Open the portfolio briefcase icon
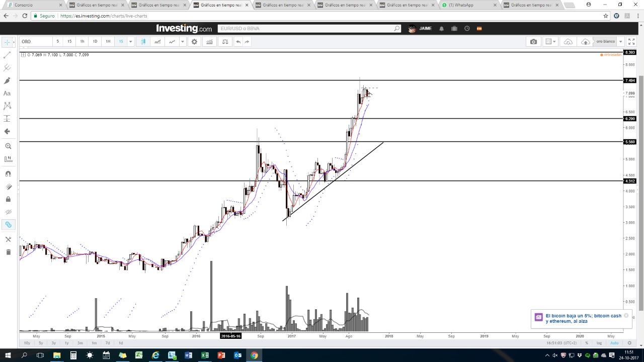Image resolution: width=644 pixels, height=362 pixels. [x=454, y=29]
